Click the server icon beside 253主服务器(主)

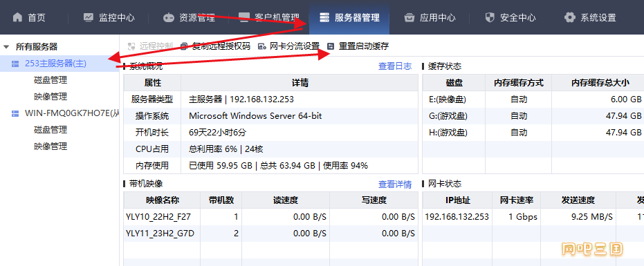(x=15, y=64)
